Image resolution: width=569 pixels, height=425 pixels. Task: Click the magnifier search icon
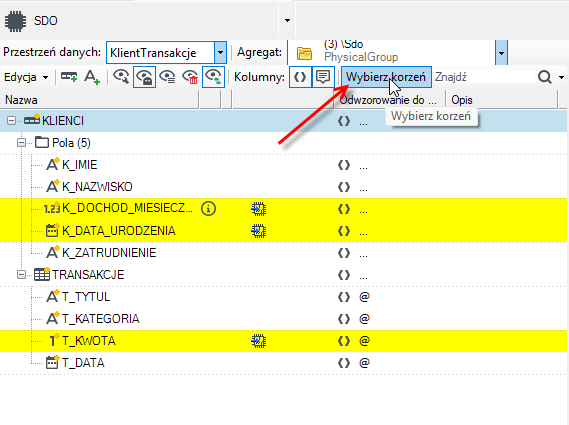[x=545, y=77]
